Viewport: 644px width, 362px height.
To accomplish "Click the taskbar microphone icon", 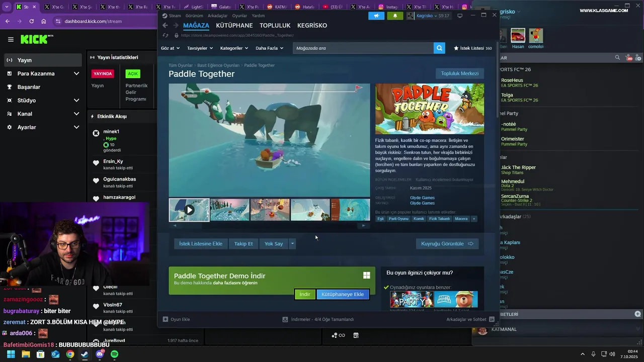I will [594, 354].
